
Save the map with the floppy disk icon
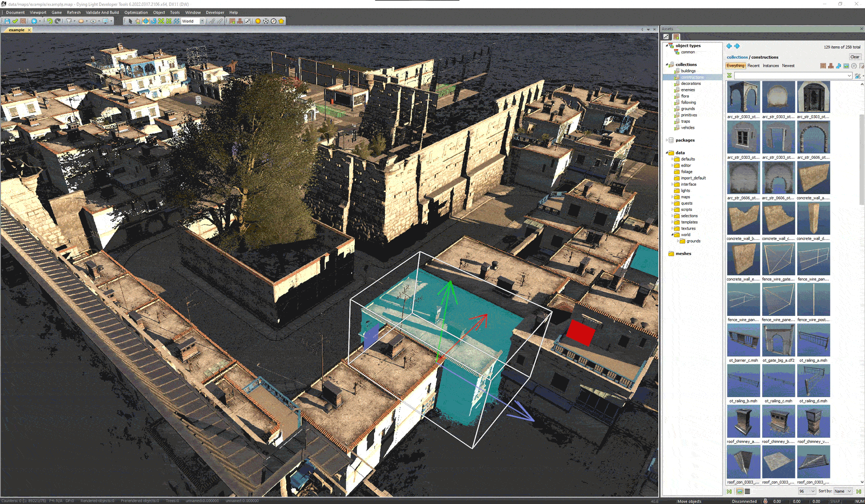pos(7,21)
